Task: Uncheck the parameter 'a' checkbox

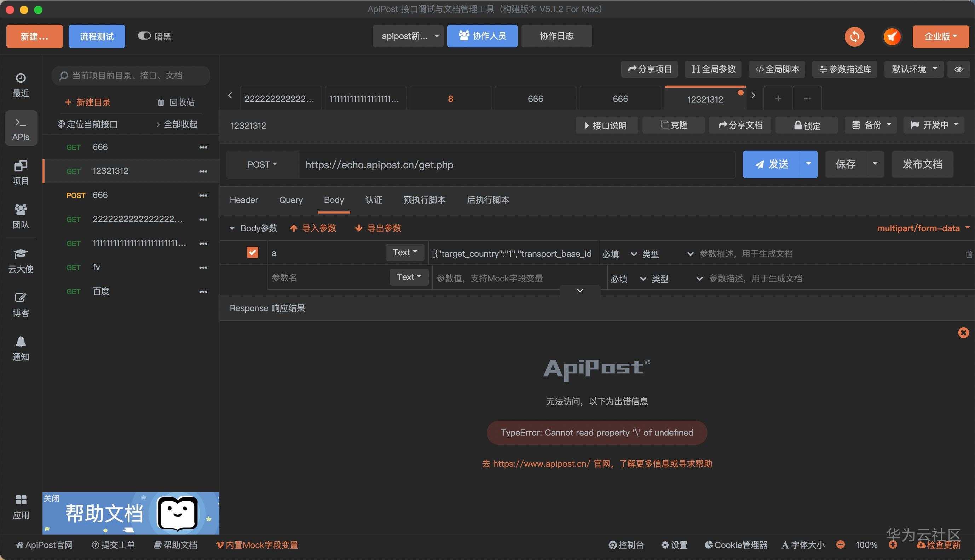Action: coord(252,253)
